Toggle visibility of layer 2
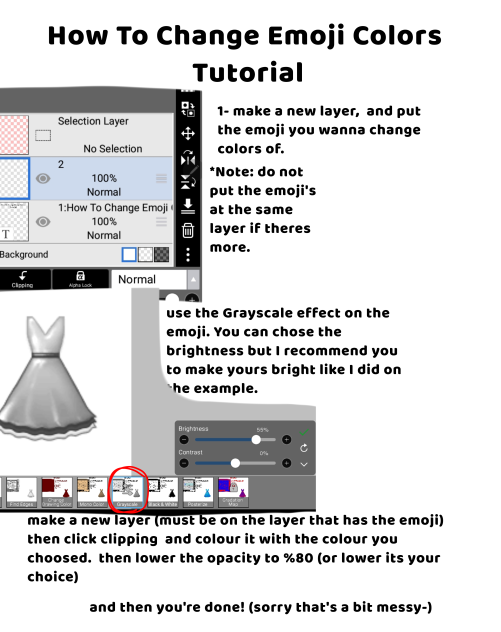The height and width of the screenshot is (632, 501). coord(43,179)
